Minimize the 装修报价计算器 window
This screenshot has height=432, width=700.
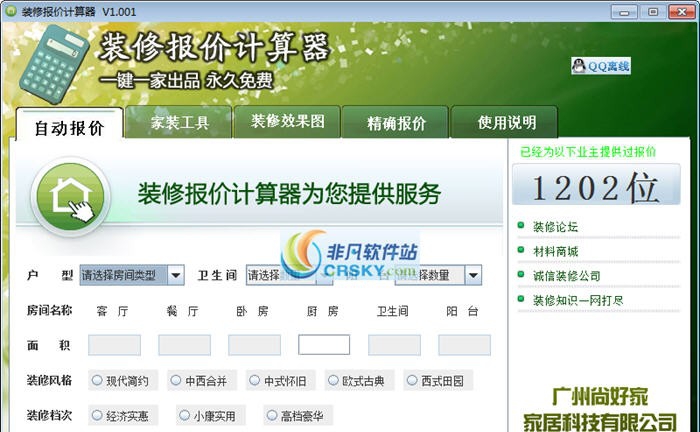point(624,12)
